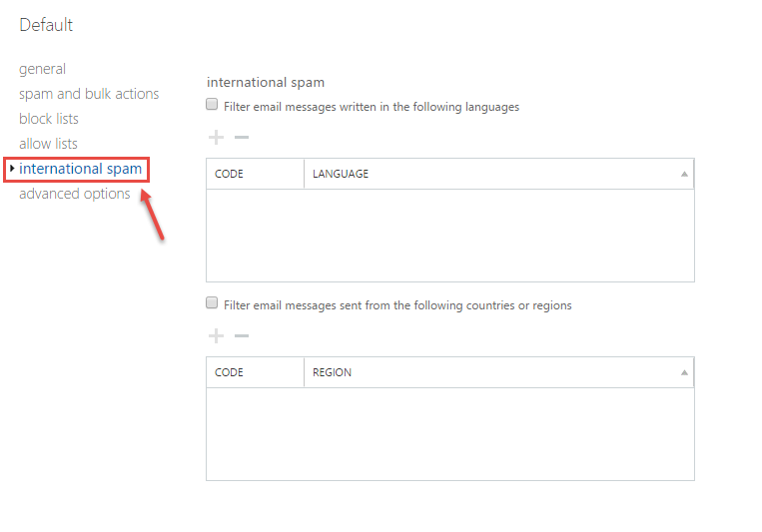Open advanced options section
The width and height of the screenshot is (762, 532).
point(74,194)
